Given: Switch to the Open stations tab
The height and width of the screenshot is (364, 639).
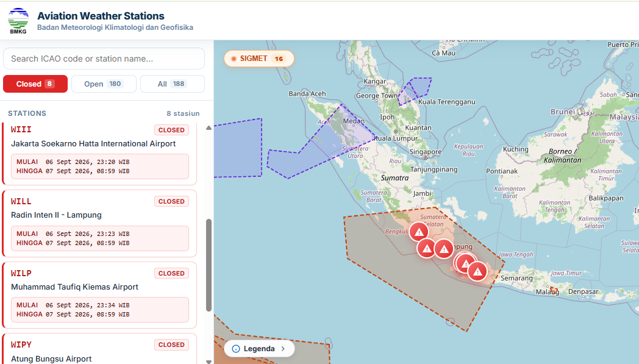Looking at the screenshot, I should (x=104, y=84).
